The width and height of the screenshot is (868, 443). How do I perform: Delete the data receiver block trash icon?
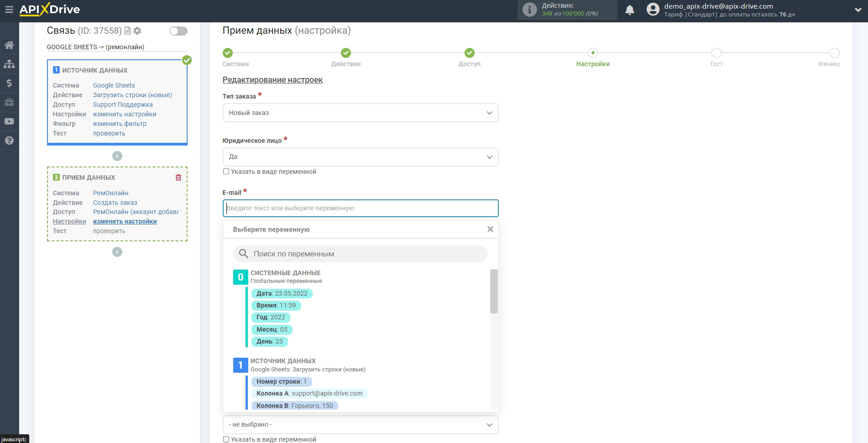pos(178,177)
